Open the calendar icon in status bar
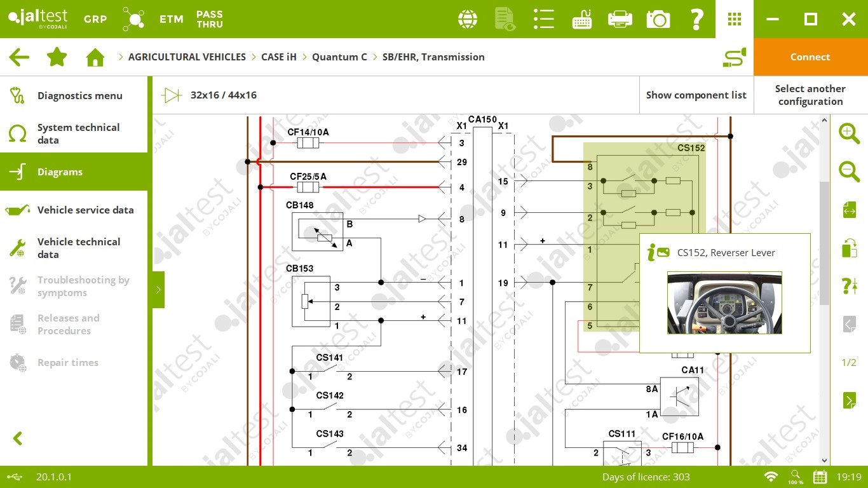The width and height of the screenshot is (868, 488). [x=820, y=477]
